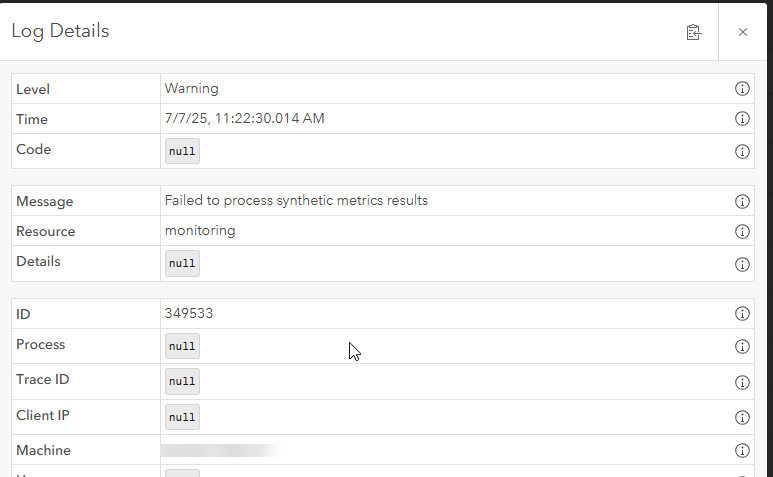Close the Log Details panel
Image resolution: width=773 pixels, height=477 pixels.
tap(743, 32)
